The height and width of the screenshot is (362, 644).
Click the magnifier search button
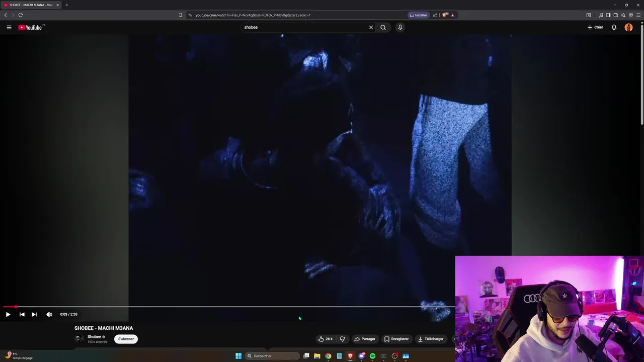[x=383, y=27]
